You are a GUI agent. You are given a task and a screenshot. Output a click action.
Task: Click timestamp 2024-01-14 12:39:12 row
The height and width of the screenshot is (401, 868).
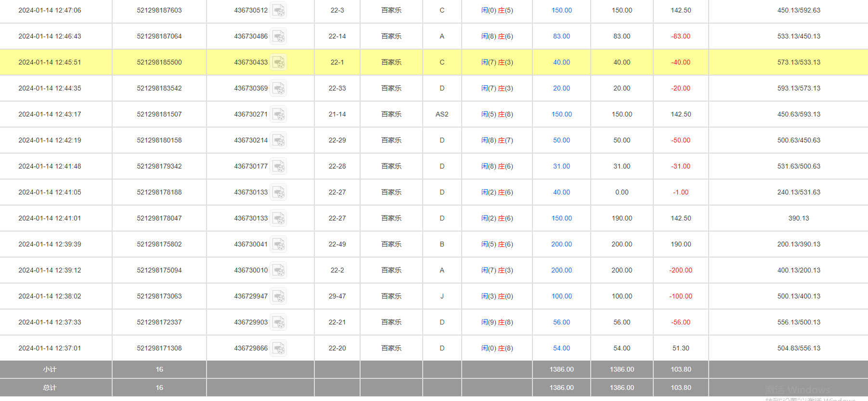point(50,271)
